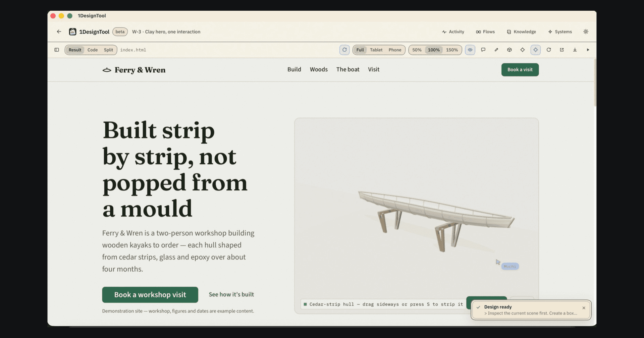Select the Tablet viewport size
Screen dimensions: 644x338
pos(376,50)
